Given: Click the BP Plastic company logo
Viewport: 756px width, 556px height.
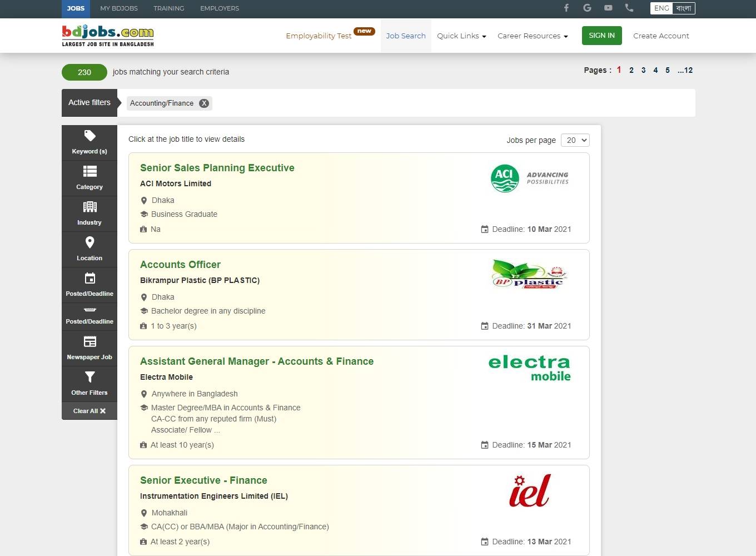Looking at the screenshot, I should point(528,274).
